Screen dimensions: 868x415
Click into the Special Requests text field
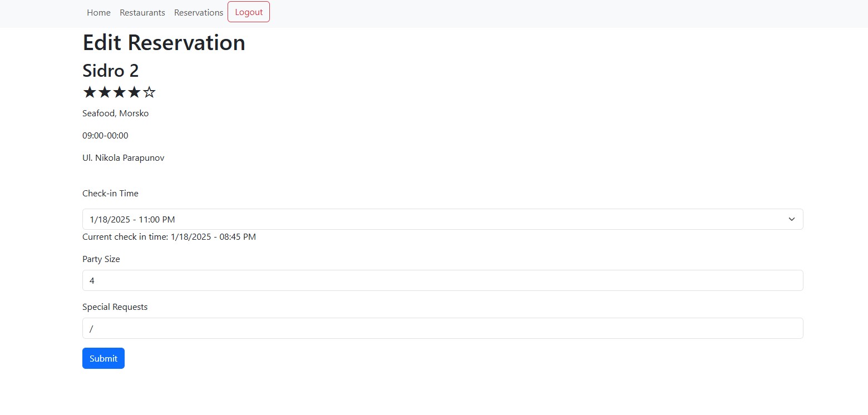(x=442, y=328)
